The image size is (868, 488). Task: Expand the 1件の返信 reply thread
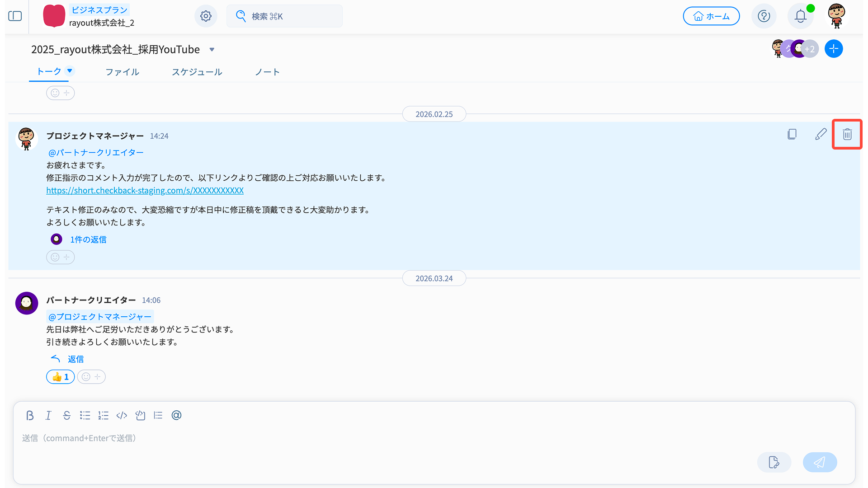pyautogui.click(x=88, y=239)
